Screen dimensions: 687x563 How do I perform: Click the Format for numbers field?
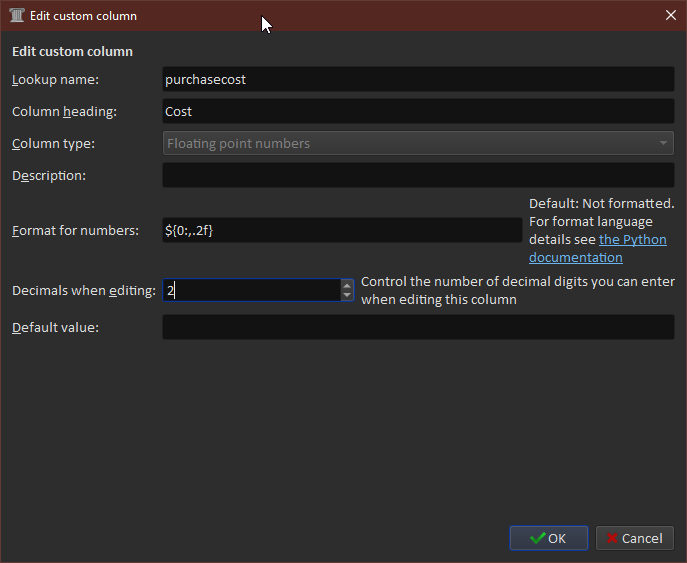tap(342, 230)
